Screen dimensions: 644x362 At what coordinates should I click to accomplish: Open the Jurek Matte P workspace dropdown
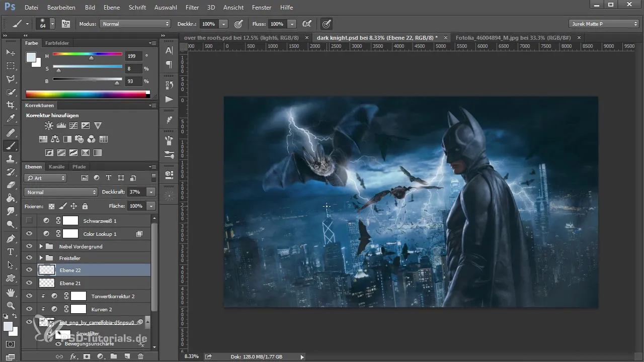603,24
